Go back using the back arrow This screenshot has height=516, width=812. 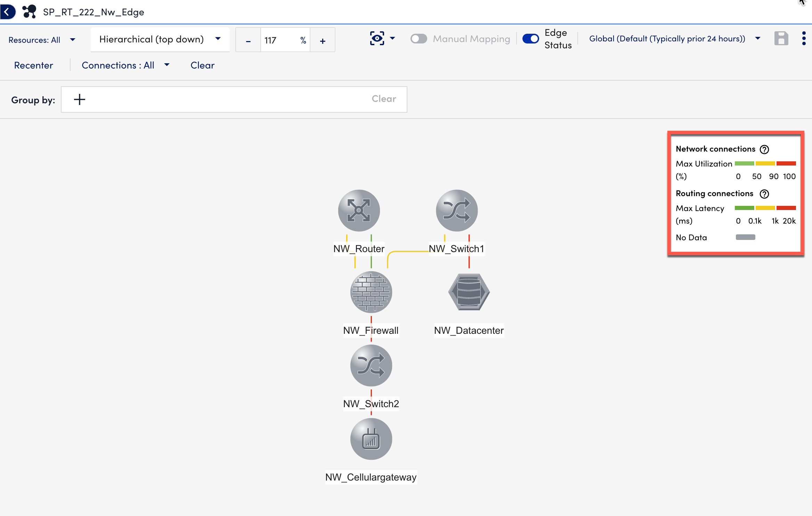(x=8, y=12)
